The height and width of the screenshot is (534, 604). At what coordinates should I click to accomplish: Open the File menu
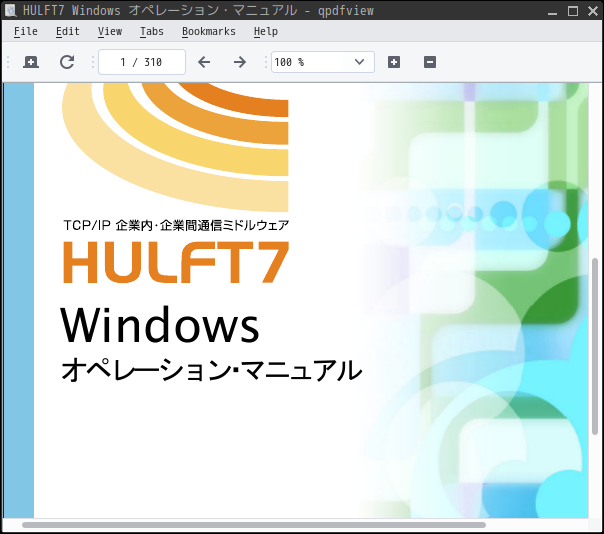26,31
